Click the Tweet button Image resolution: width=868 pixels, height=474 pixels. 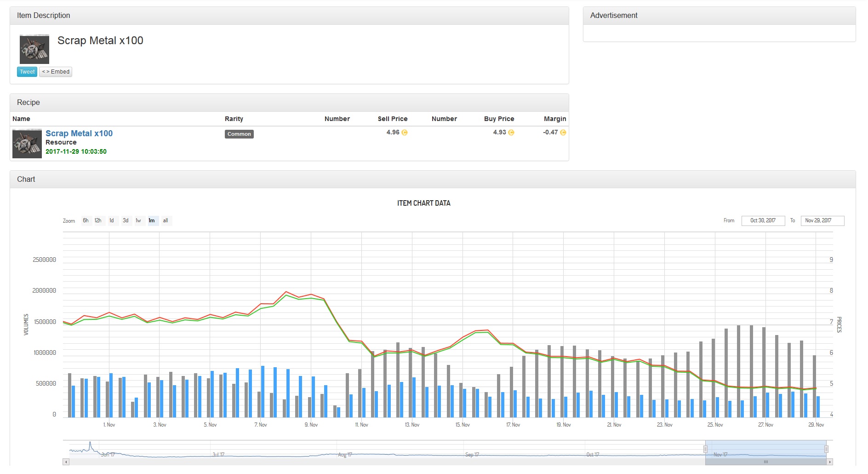click(27, 72)
